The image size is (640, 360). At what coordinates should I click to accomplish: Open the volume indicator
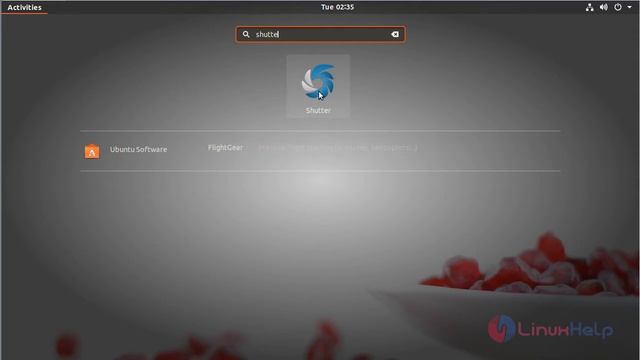[x=604, y=7]
